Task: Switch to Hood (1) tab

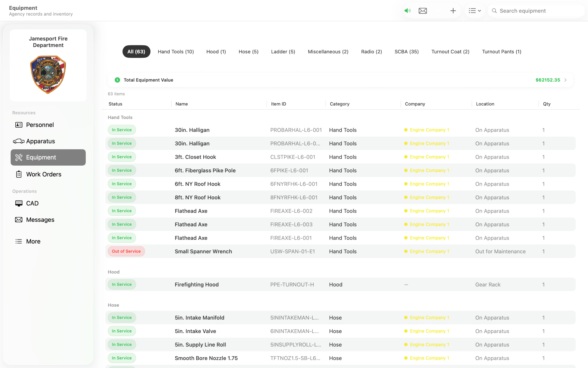Action: pyautogui.click(x=216, y=52)
